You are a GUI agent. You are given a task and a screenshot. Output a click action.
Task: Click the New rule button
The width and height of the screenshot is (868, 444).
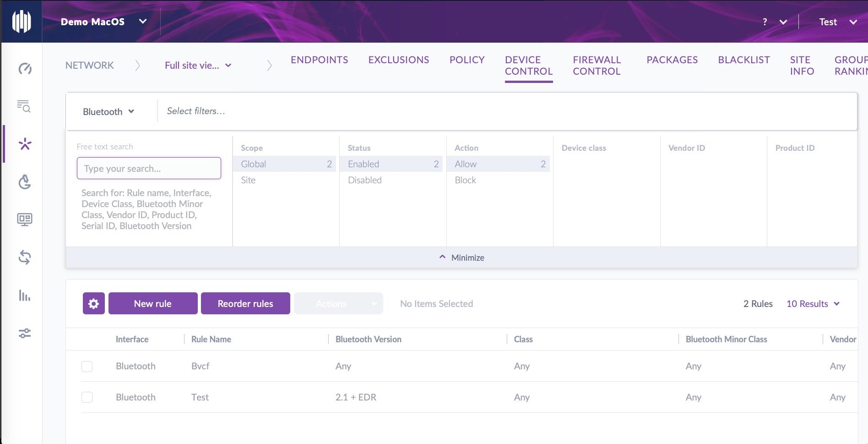[153, 303]
